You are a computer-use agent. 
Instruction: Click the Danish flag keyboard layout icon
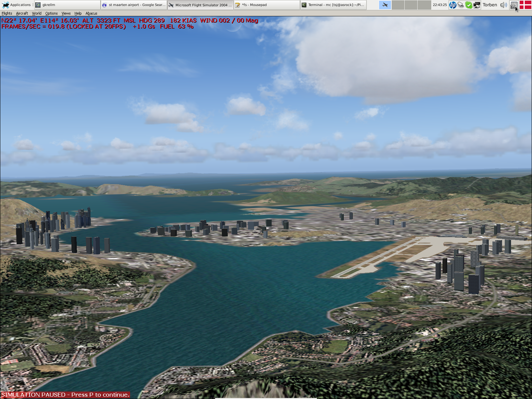tap(525, 5)
